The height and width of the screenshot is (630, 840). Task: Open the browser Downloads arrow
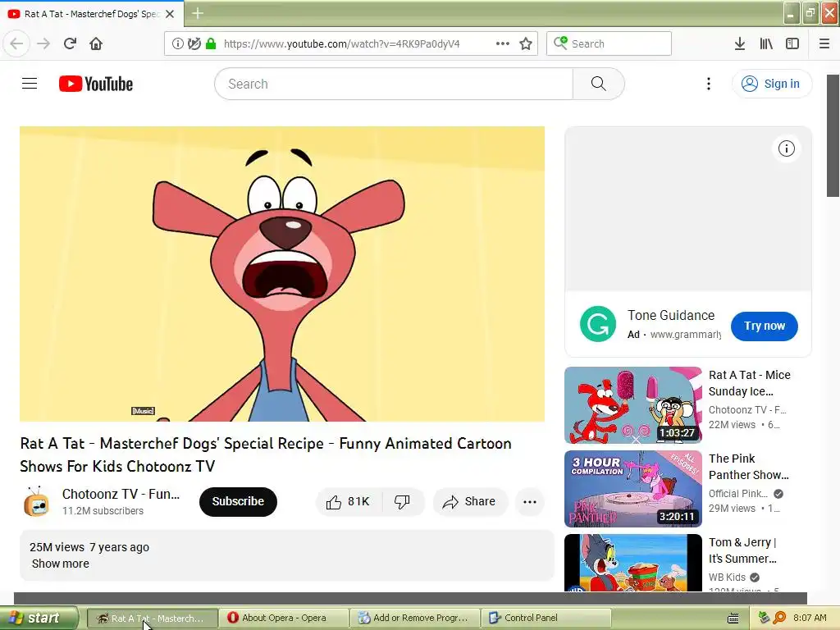(x=740, y=43)
